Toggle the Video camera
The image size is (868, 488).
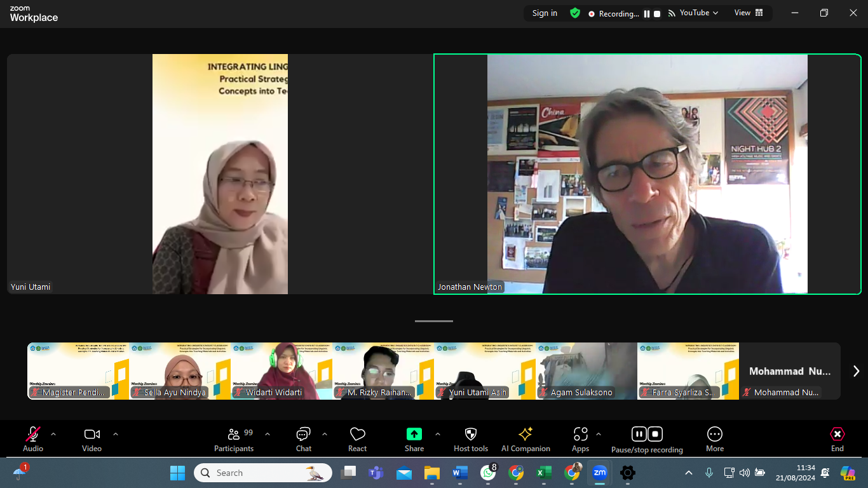pos(92,439)
